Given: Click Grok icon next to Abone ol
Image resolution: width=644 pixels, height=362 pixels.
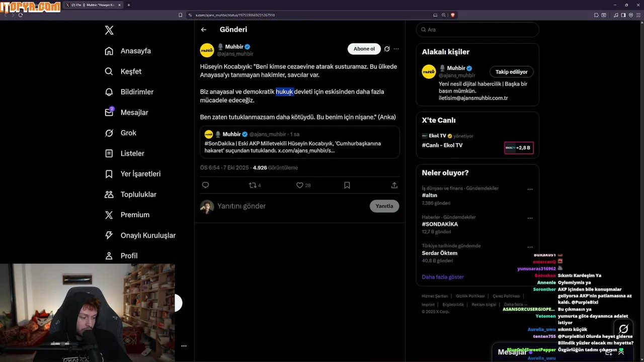Looking at the screenshot, I should [x=387, y=49].
